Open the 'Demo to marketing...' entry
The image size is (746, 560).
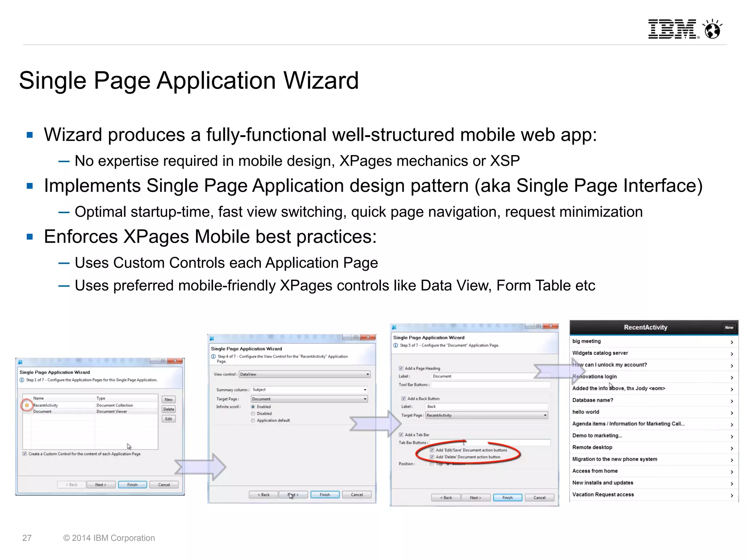click(x=654, y=435)
